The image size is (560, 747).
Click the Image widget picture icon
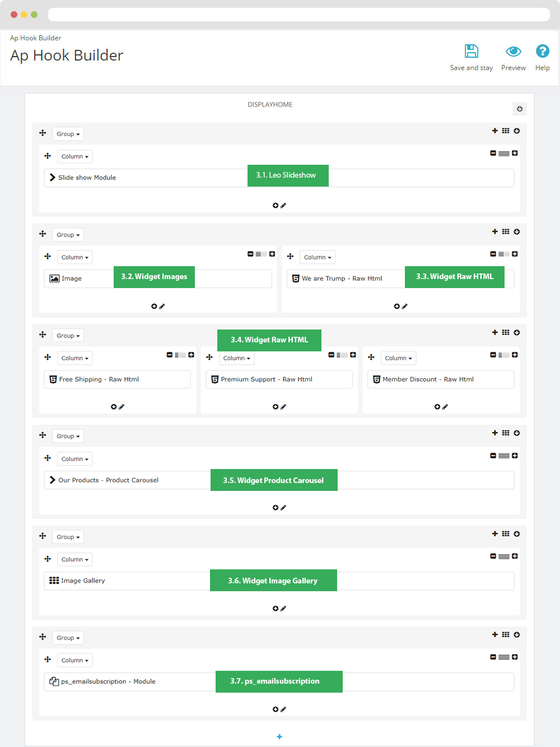pyautogui.click(x=54, y=279)
